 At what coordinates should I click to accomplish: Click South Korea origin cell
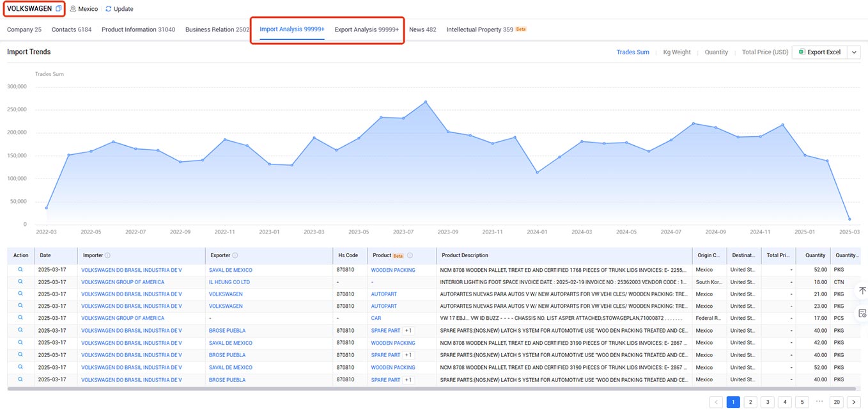[709, 282]
